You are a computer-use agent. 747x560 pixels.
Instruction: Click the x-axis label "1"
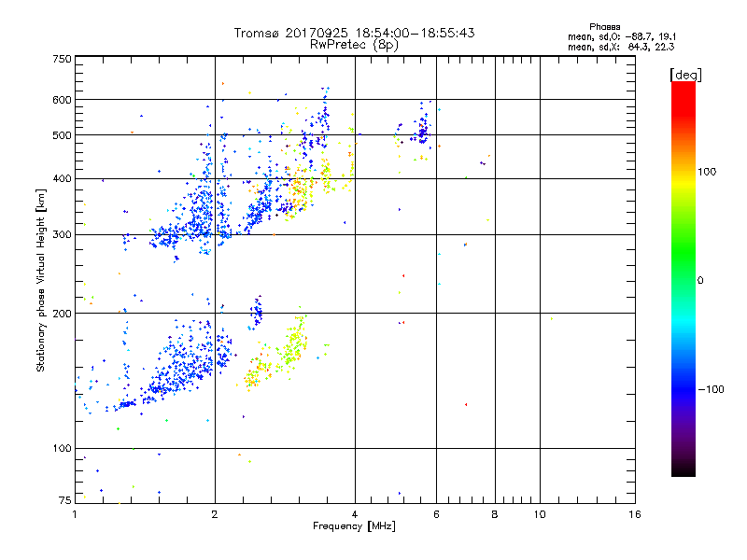[75, 514]
